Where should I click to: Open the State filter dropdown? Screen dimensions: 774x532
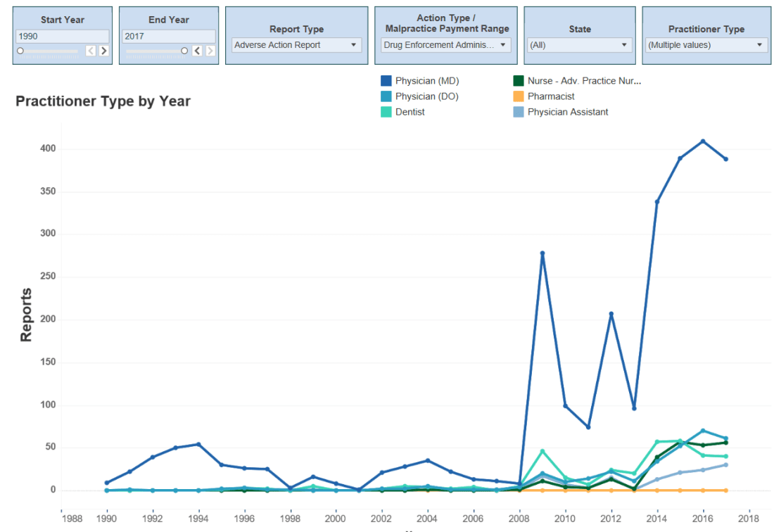pos(579,45)
